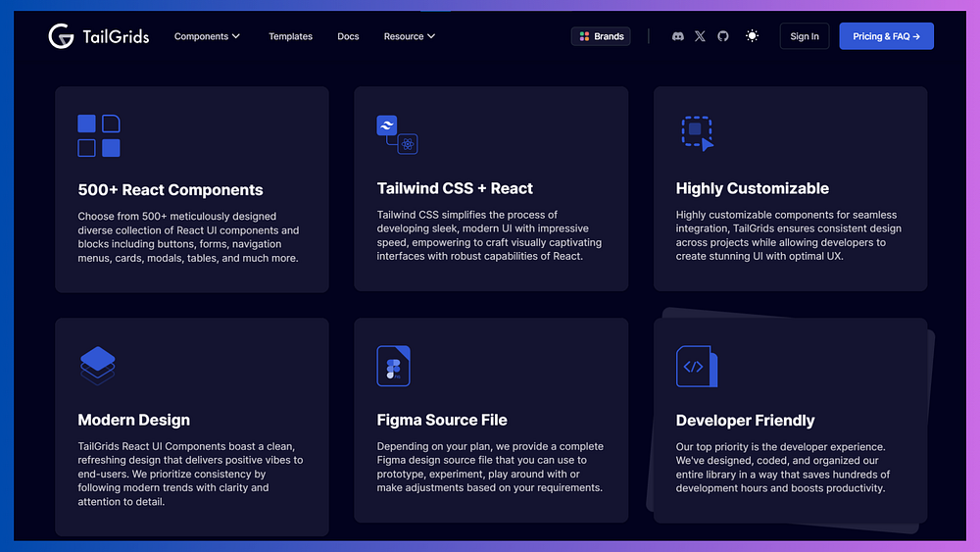Image resolution: width=980 pixels, height=552 pixels.
Task: Click the paragraph starting 'Highly customizable components for seamless'
Action: (789, 235)
